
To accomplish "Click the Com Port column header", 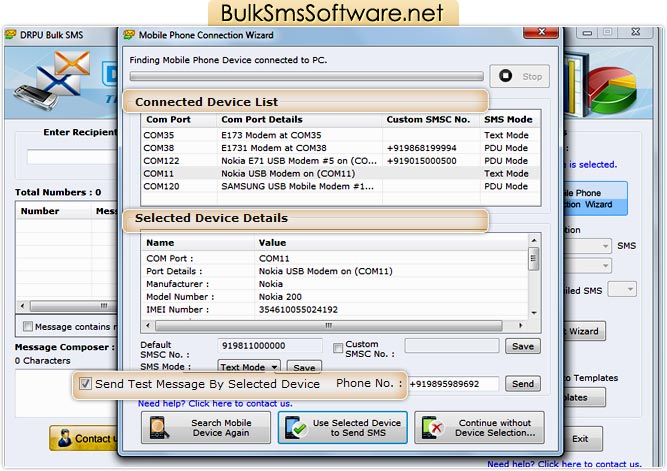I will point(179,120).
